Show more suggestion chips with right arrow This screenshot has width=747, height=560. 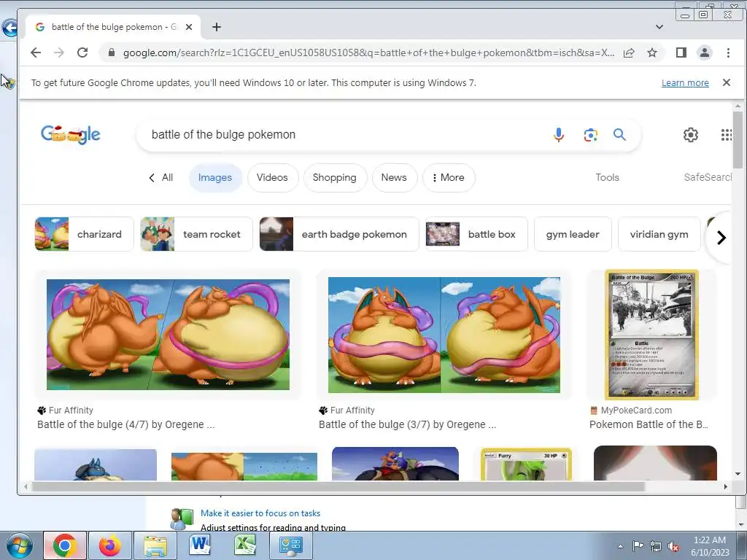pyautogui.click(x=721, y=237)
